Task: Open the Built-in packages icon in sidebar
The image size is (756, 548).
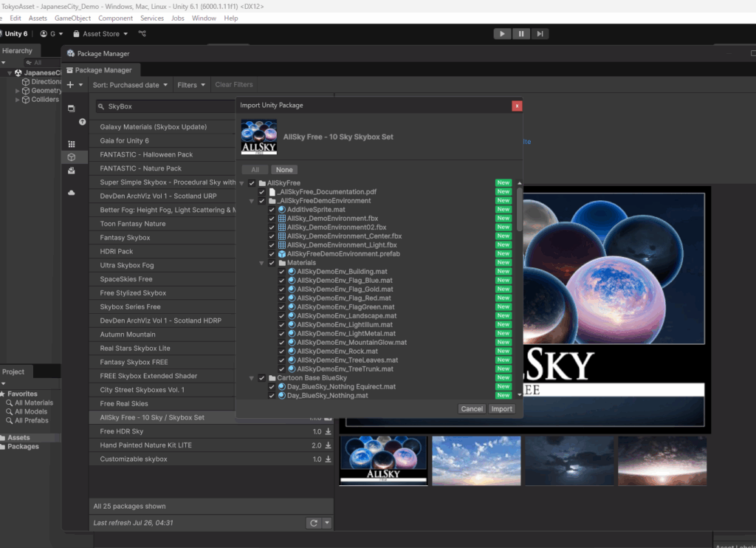Action: (x=72, y=171)
